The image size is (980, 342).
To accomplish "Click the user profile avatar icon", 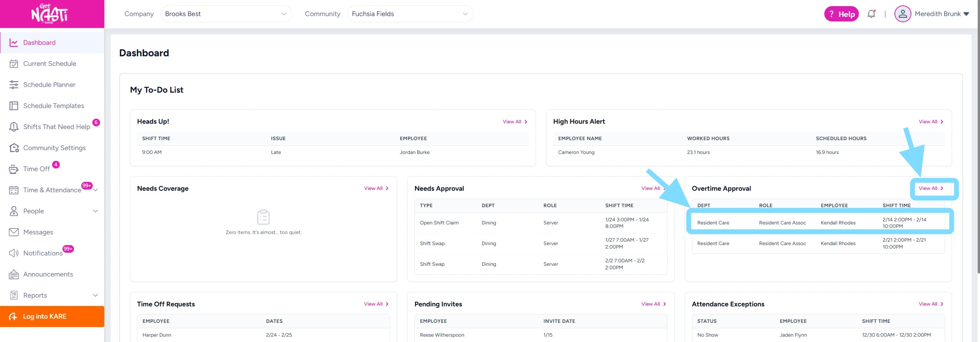I will [903, 14].
